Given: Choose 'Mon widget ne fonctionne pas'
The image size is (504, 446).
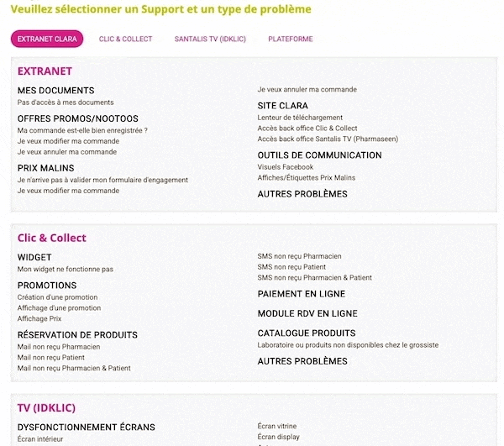Looking at the screenshot, I should click(66, 269).
